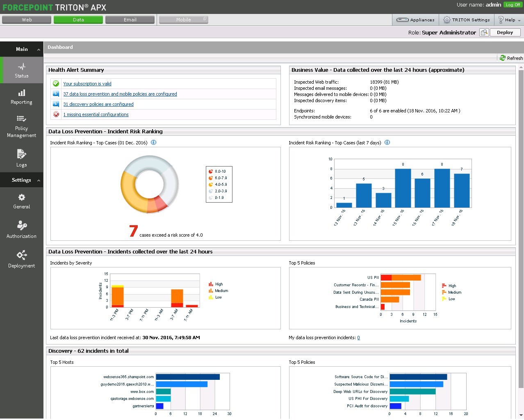Select the Authorization sidebar icon
The width and height of the screenshot is (524, 420).
click(x=21, y=231)
